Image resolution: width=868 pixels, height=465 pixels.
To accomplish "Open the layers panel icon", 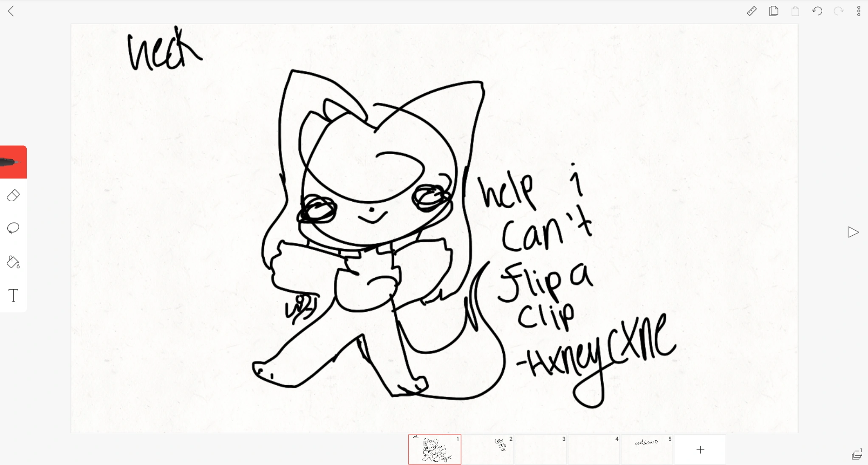I will [x=857, y=455].
